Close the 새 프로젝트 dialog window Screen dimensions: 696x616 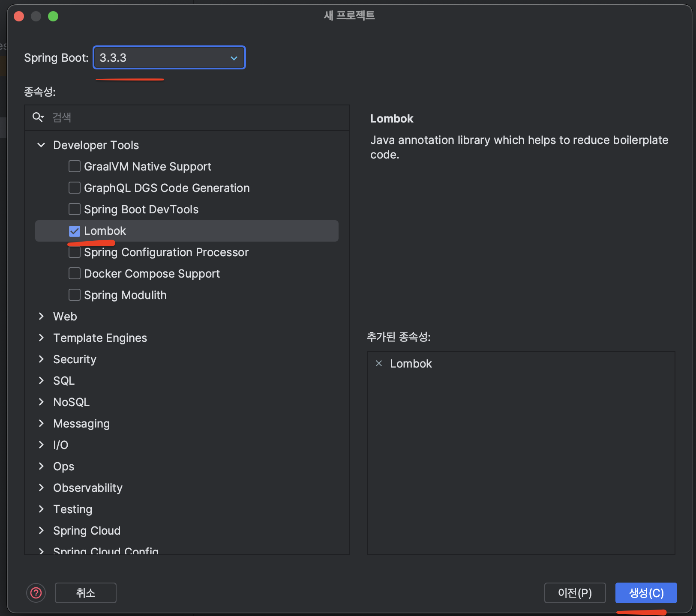(x=19, y=16)
